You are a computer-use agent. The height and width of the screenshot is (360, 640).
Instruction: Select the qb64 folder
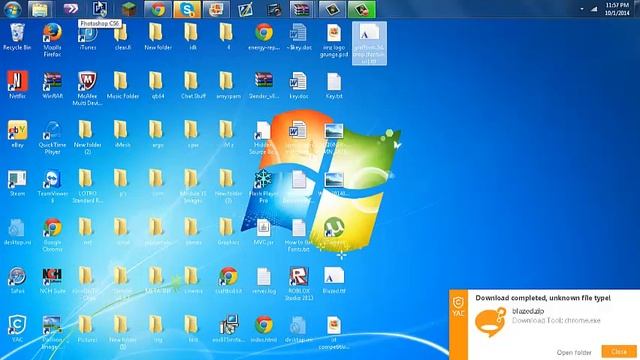pyautogui.click(x=158, y=85)
